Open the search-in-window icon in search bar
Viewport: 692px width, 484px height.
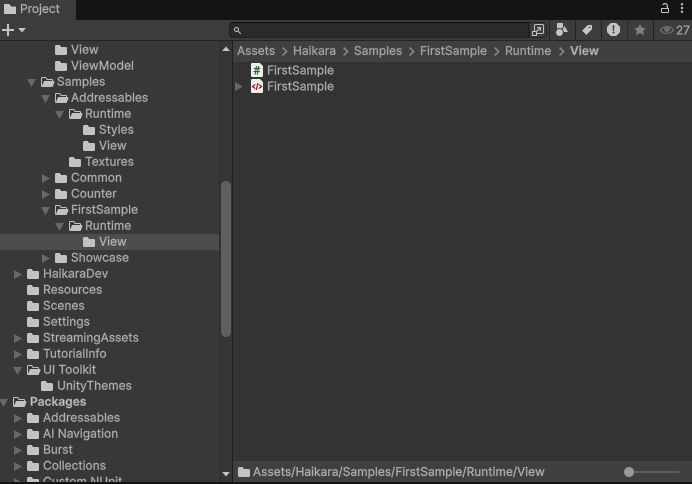(x=538, y=30)
